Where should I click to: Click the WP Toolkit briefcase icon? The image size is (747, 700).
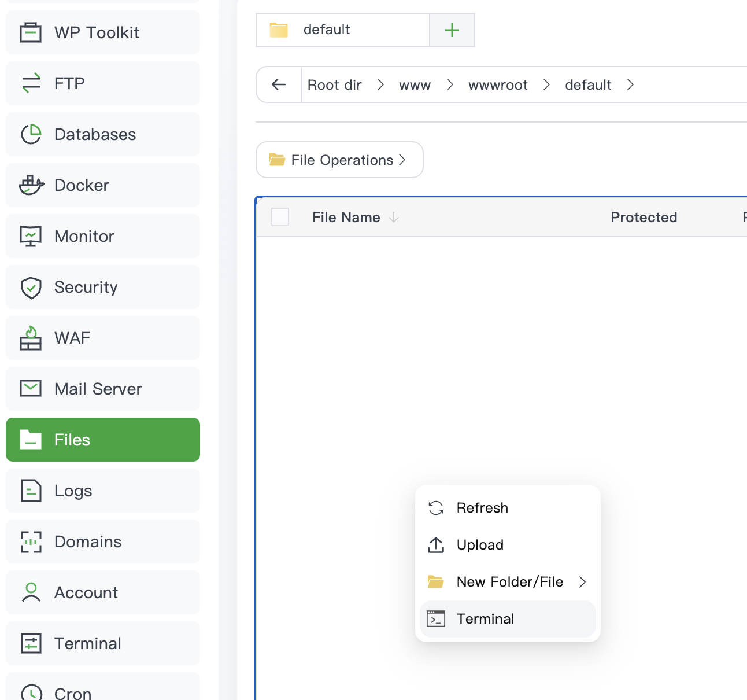coord(31,32)
